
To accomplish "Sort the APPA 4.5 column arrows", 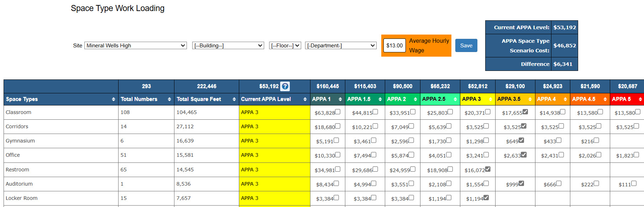I will pos(605,99).
